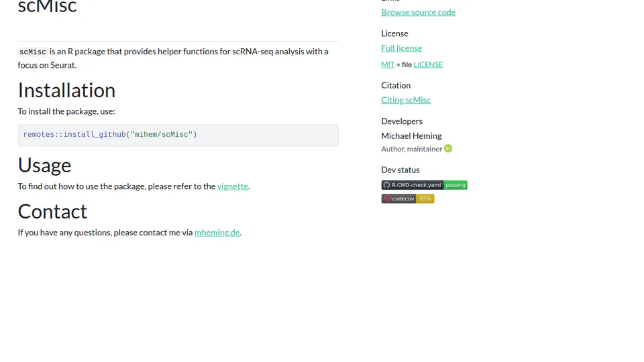
Task: Click the Dev status sidebar heading
Action: [x=400, y=170]
